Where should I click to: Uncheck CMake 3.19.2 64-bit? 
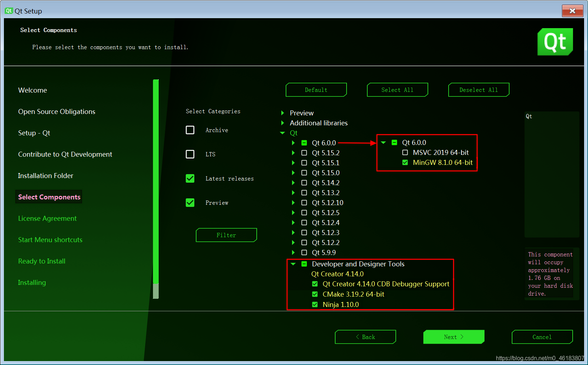tap(315, 294)
